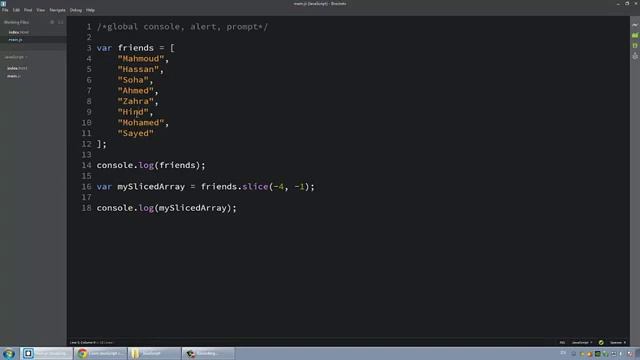Open the Extension Manager icon

[x=635, y=36]
